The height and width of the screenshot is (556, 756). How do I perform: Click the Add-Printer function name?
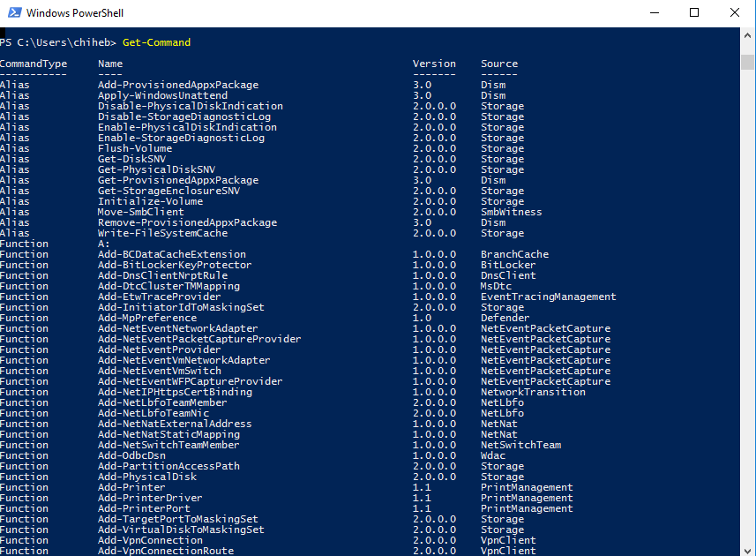coord(131,488)
